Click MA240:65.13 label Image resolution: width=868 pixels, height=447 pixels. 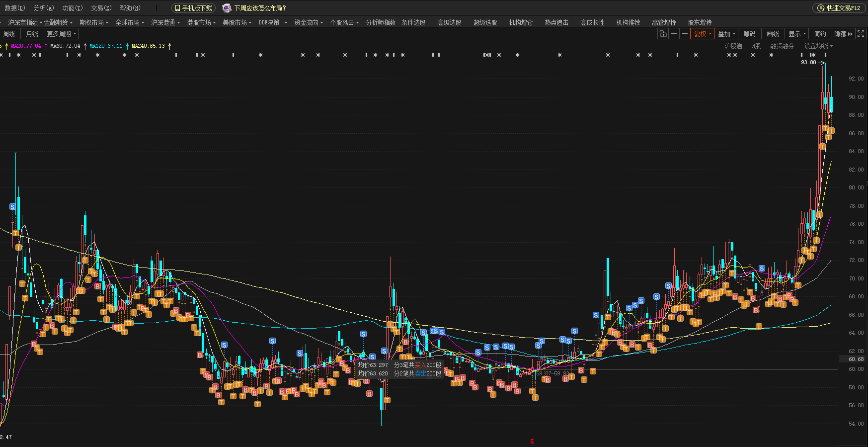[148, 46]
